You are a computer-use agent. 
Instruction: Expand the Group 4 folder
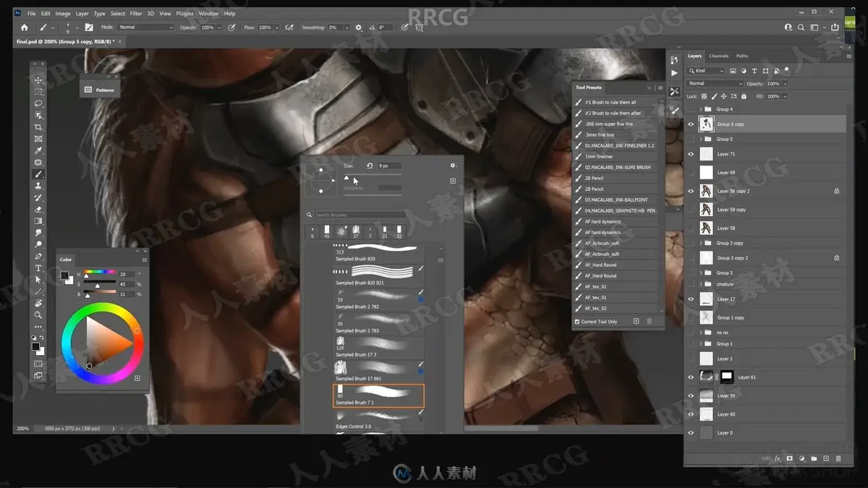tap(701, 110)
